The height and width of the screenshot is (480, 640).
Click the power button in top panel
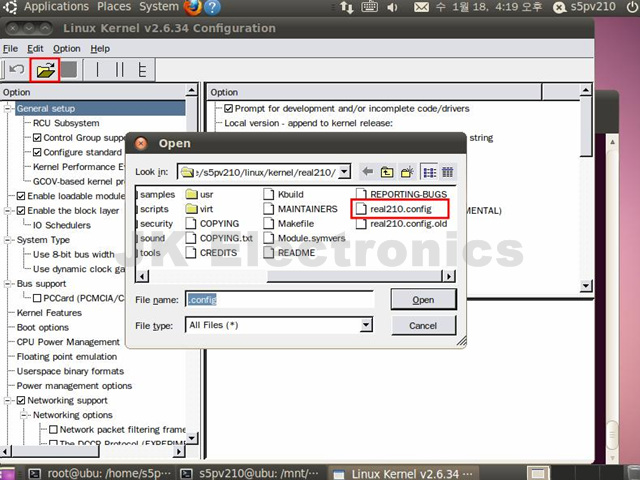pyautogui.click(x=632, y=7)
